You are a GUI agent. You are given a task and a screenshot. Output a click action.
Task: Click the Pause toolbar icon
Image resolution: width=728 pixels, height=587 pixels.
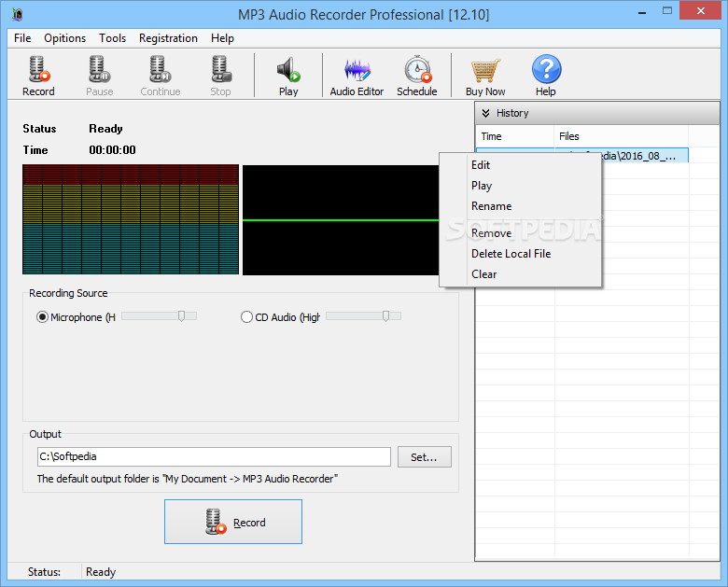pos(99,76)
